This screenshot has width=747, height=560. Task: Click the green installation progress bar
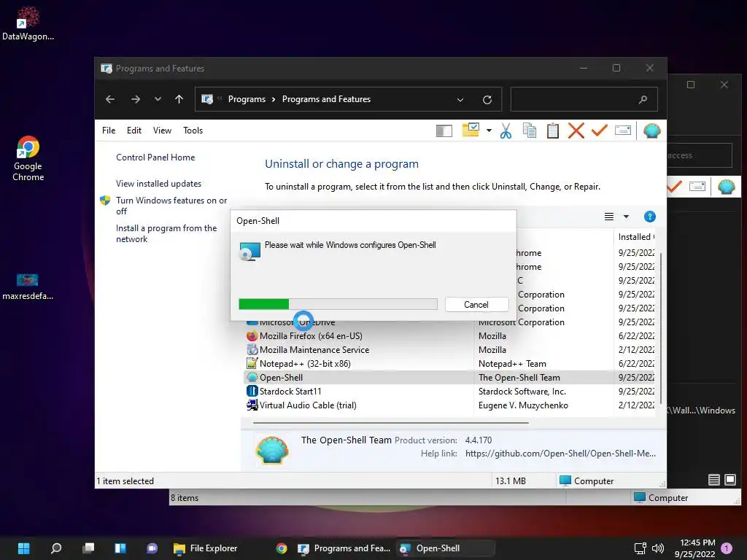click(x=338, y=304)
